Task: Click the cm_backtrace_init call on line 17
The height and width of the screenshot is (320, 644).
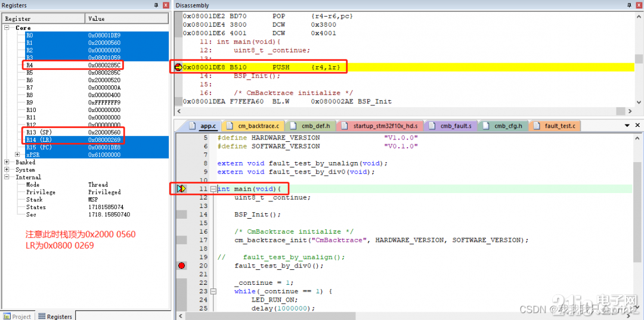Action: click(x=381, y=240)
